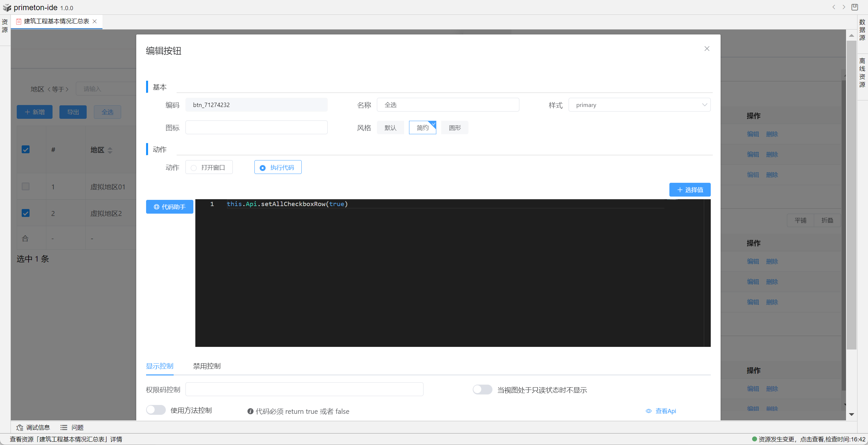Click the 权限码控制 input field

click(304, 390)
